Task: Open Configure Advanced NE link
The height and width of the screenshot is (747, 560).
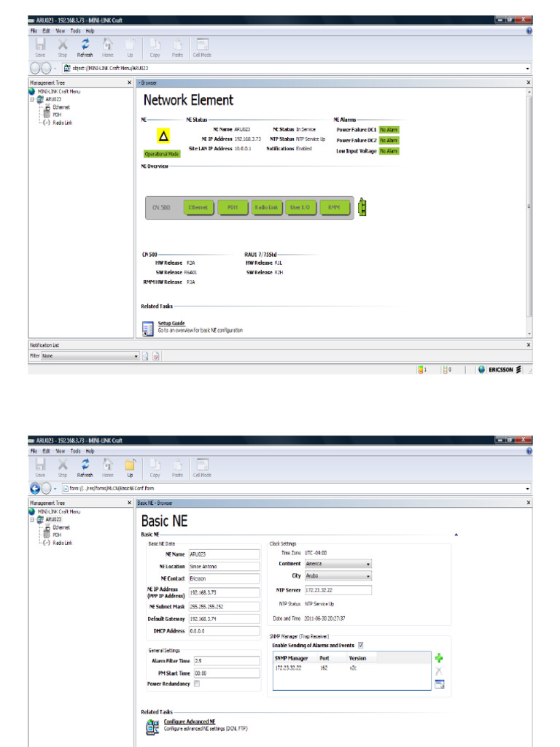Action: click(x=190, y=721)
